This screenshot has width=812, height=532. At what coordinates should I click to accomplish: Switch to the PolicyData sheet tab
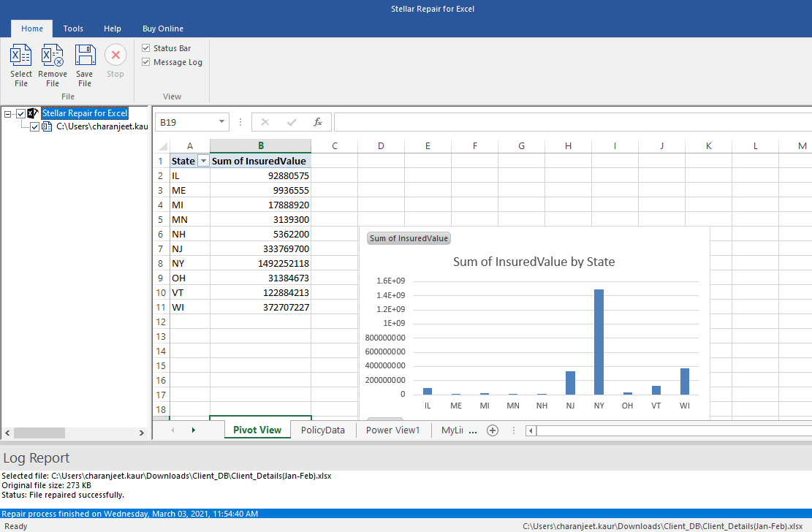322,430
